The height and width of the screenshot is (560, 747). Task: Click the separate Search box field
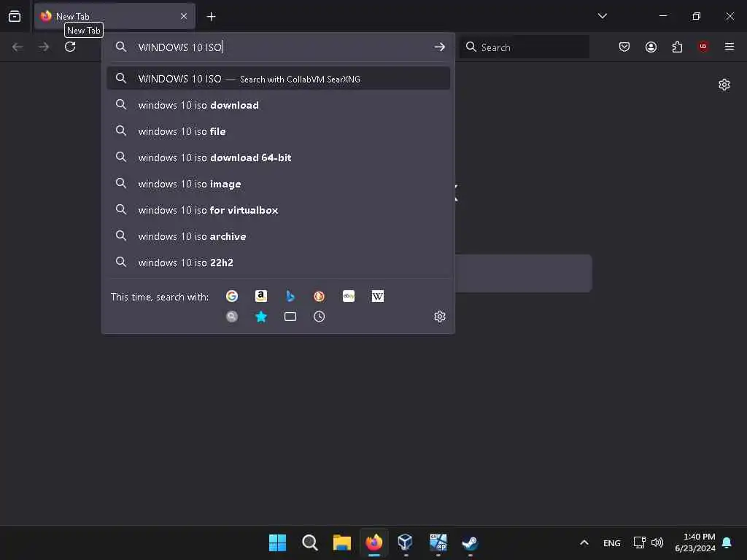click(x=524, y=47)
